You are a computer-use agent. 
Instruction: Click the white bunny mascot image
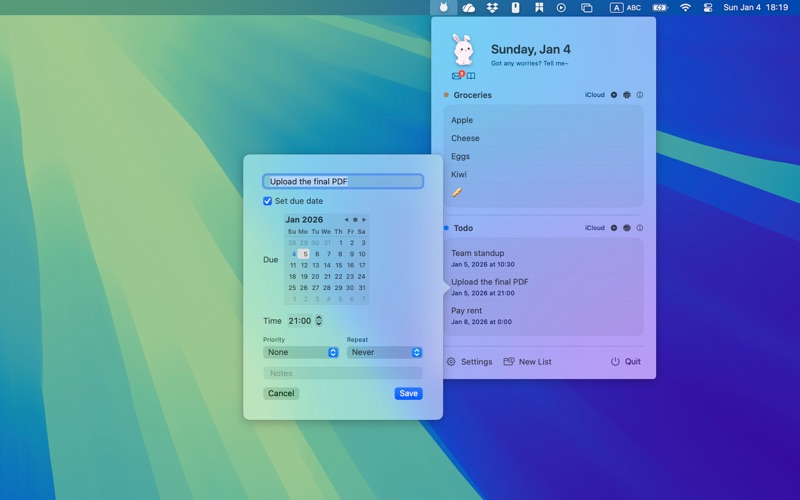point(463,50)
